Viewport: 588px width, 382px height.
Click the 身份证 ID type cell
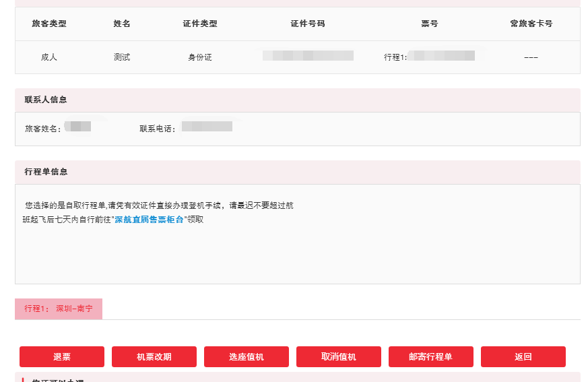200,57
